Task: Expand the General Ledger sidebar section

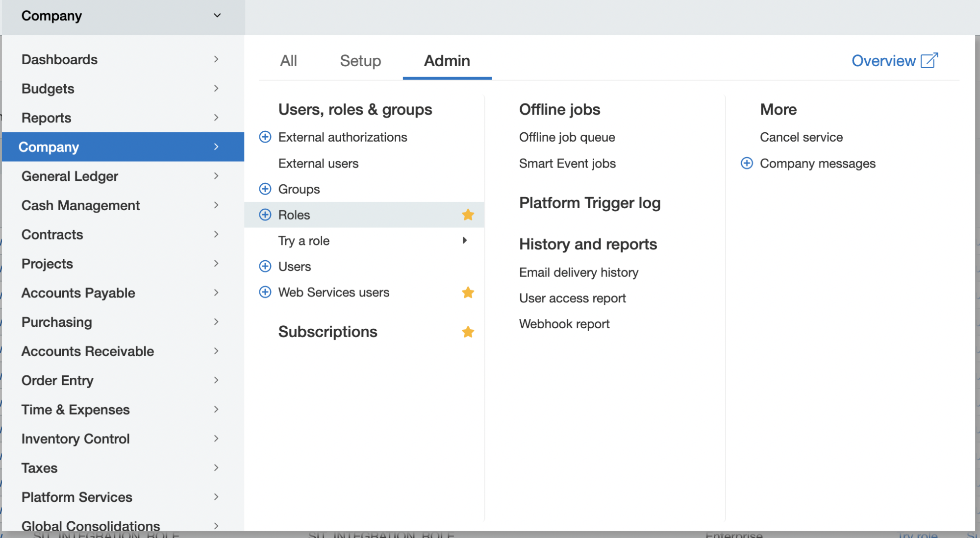Action: tap(216, 176)
